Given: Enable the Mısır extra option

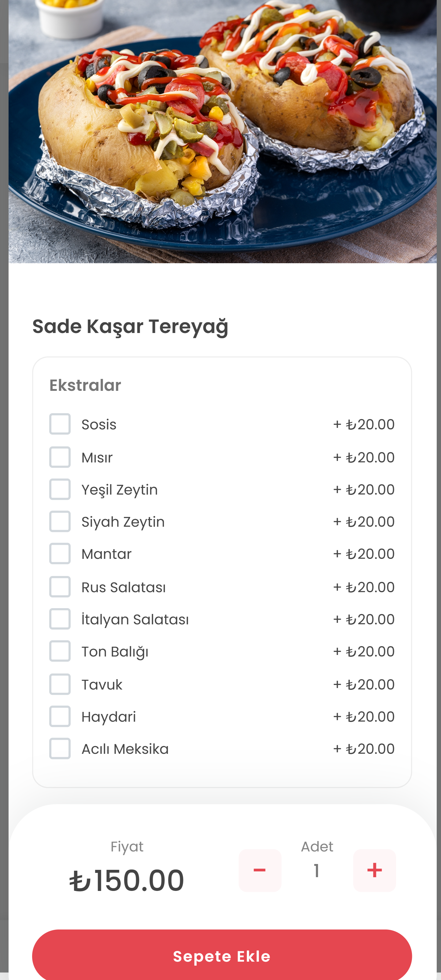Looking at the screenshot, I should coord(60,457).
